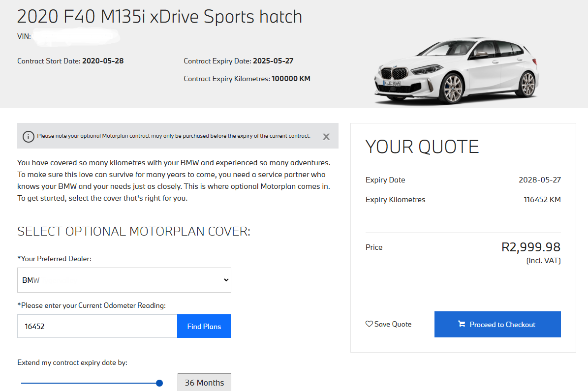Click the quote expiry date 2028-05-27
This screenshot has width=588, height=391.
coord(540,180)
